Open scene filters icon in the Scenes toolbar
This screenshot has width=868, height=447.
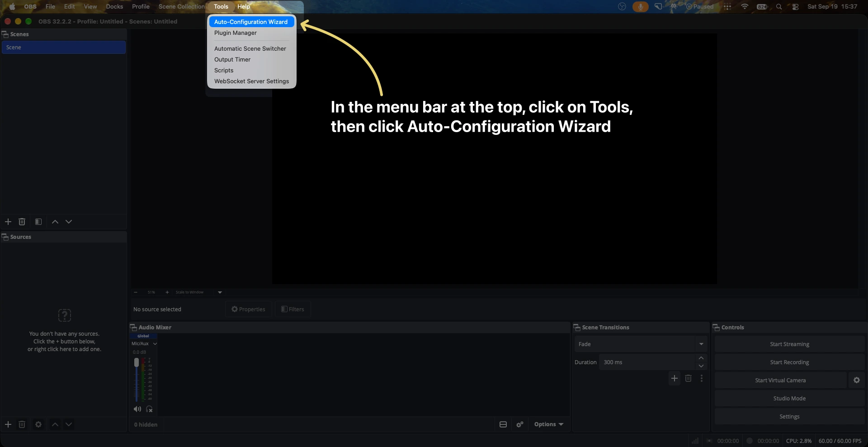[38, 222]
